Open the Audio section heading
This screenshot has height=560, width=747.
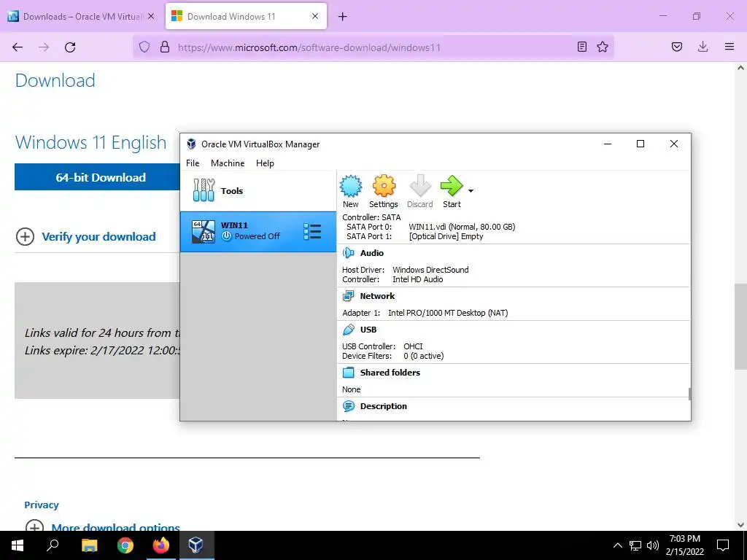pyautogui.click(x=371, y=253)
